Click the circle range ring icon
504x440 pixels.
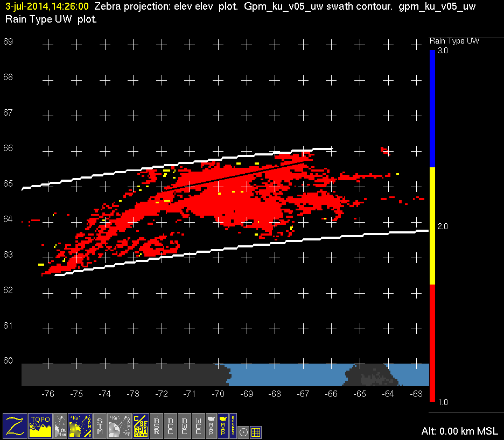point(243,431)
